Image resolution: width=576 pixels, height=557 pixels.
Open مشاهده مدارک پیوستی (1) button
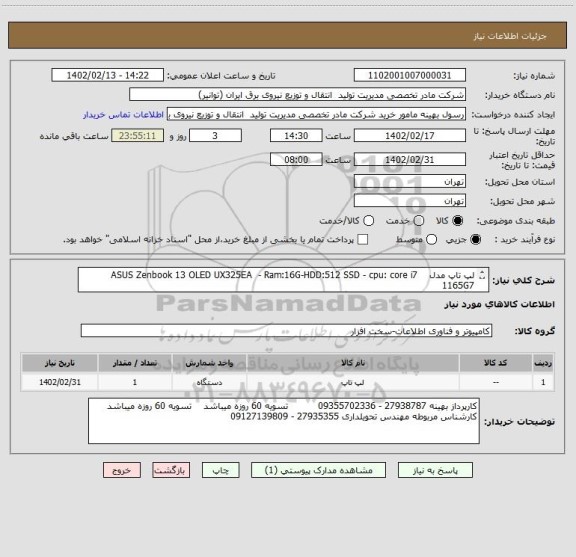point(318,470)
